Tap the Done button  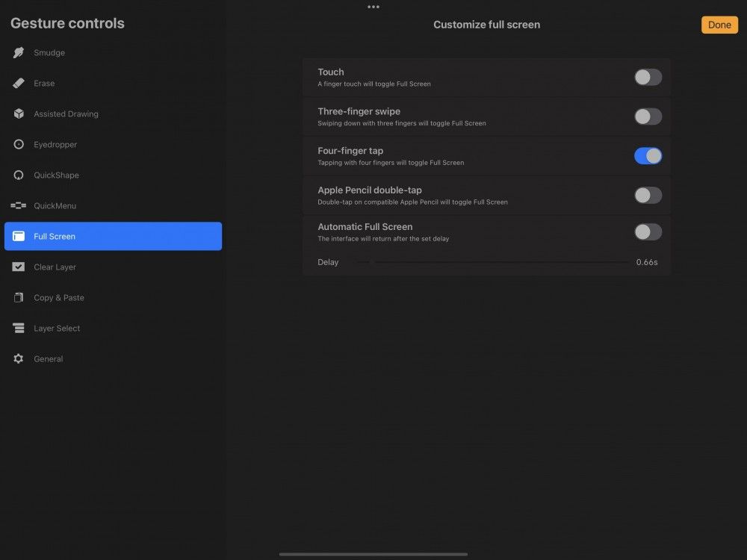719,25
